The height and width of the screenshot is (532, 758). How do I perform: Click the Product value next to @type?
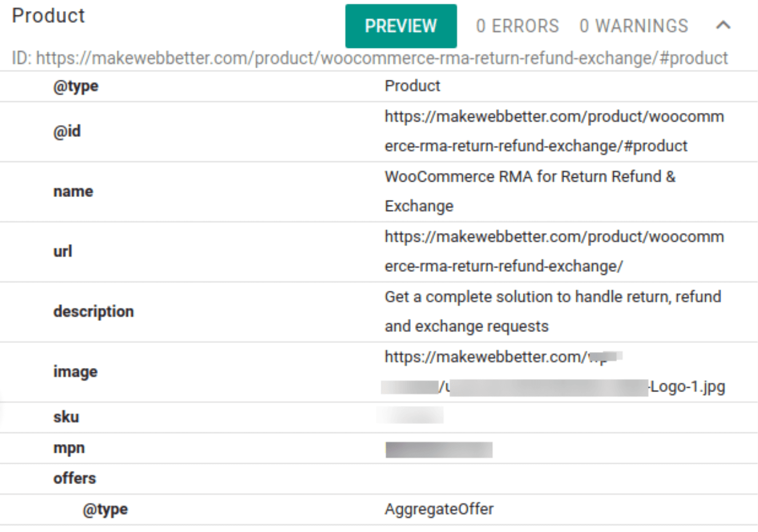point(412,86)
